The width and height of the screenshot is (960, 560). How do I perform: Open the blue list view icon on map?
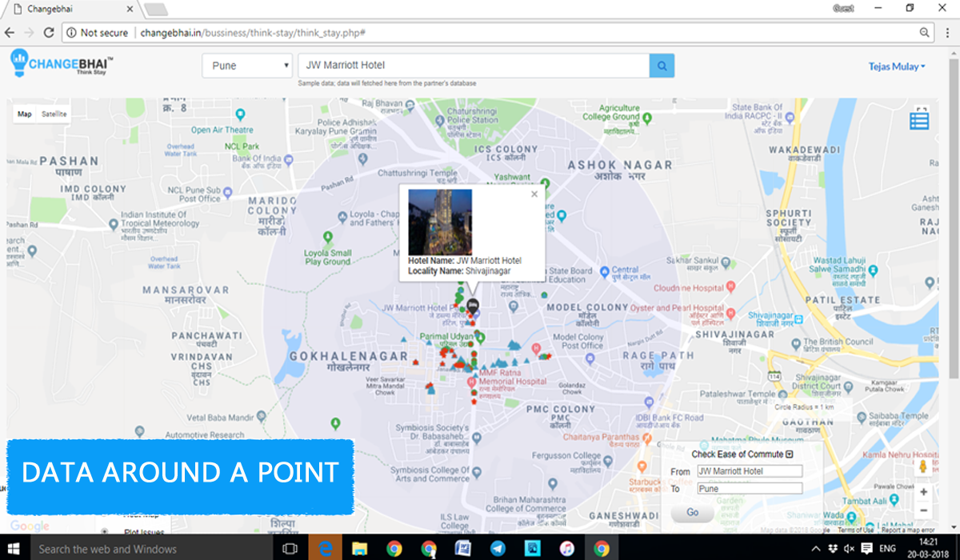(919, 121)
